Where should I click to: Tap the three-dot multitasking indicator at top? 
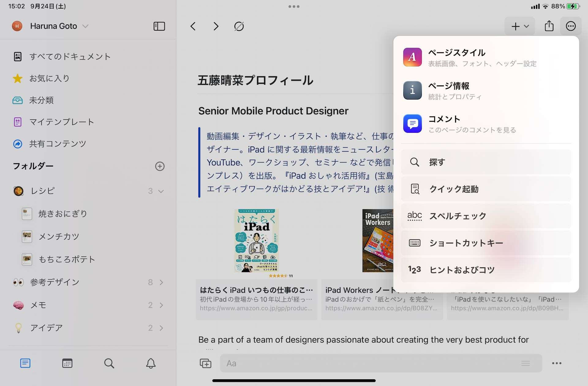[x=294, y=6]
